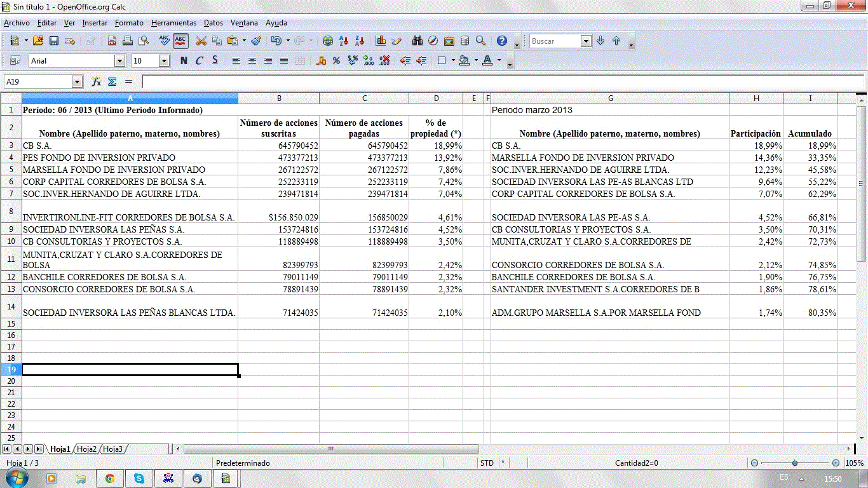This screenshot has width=868, height=488.
Task: Switch to the Hoja3 sheet tab
Action: [x=112, y=449]
